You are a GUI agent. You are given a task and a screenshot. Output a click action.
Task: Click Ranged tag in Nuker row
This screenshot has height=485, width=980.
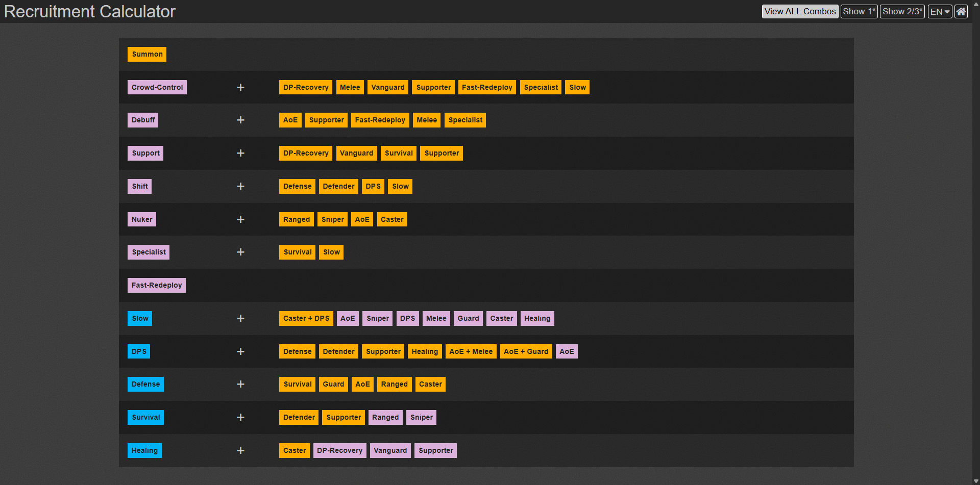(297, 219)
